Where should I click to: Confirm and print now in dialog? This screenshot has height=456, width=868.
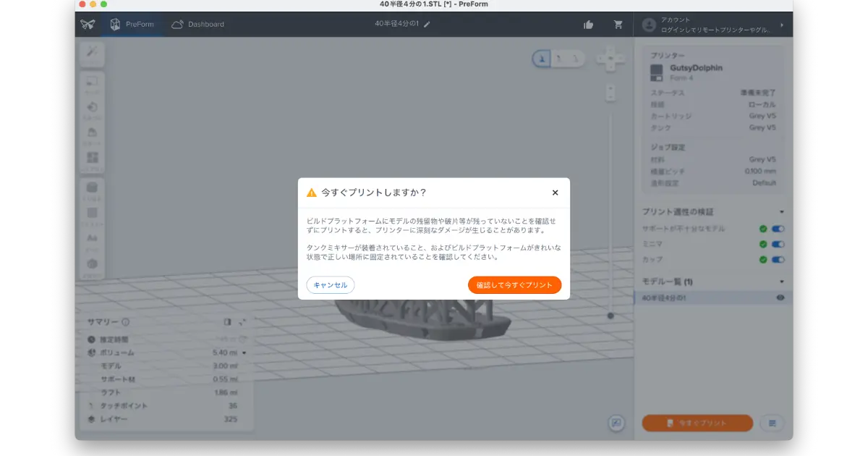(514, 285)
